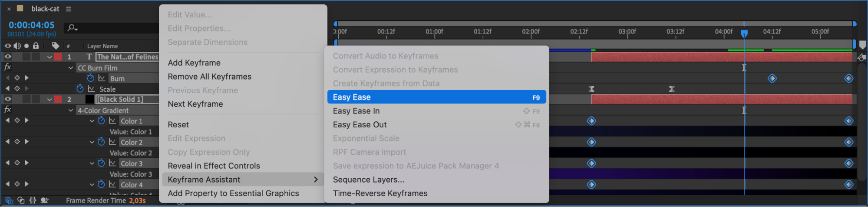The image size is (868, 207).
Task: Collapse the CC Burn Film effect
Action: click(x=71, y=68)
